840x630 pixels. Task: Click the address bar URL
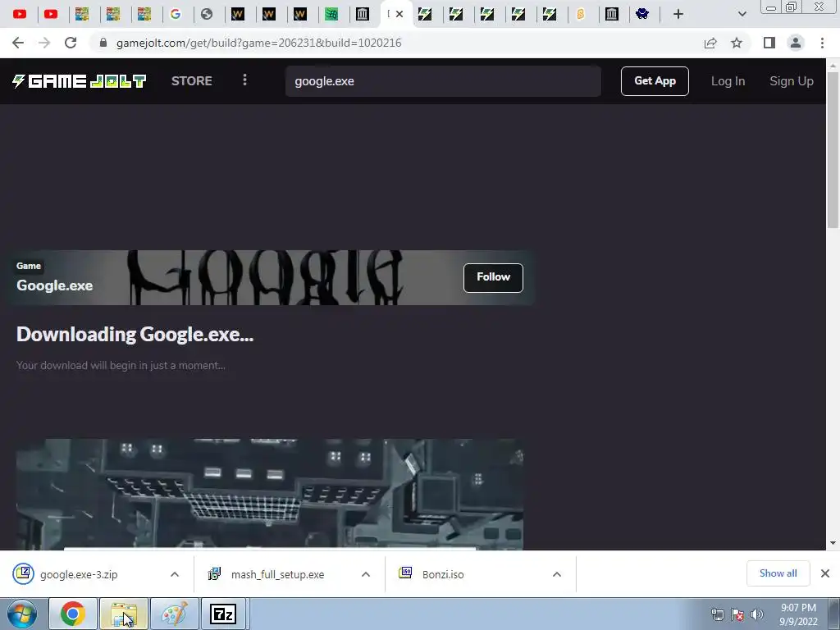[x=258, y=43]
